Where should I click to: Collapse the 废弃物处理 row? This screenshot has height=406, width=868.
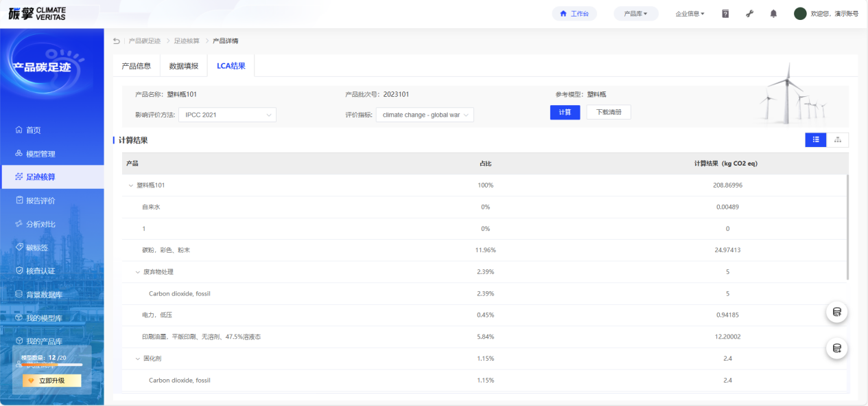point(137,272)
